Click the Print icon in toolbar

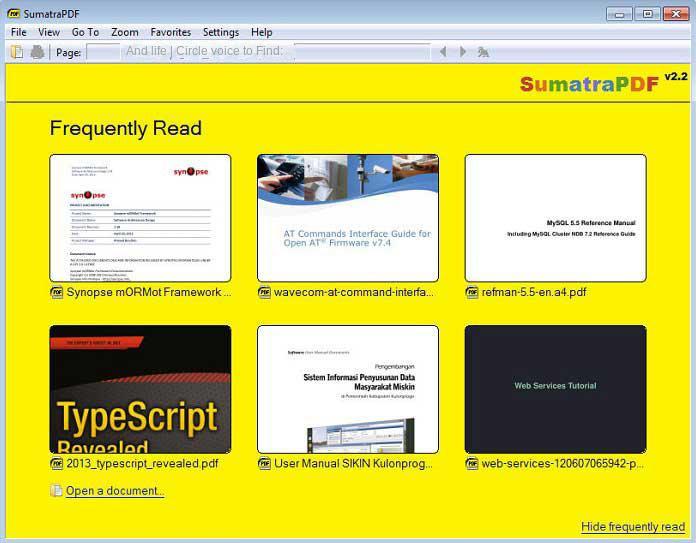[37, 52]
